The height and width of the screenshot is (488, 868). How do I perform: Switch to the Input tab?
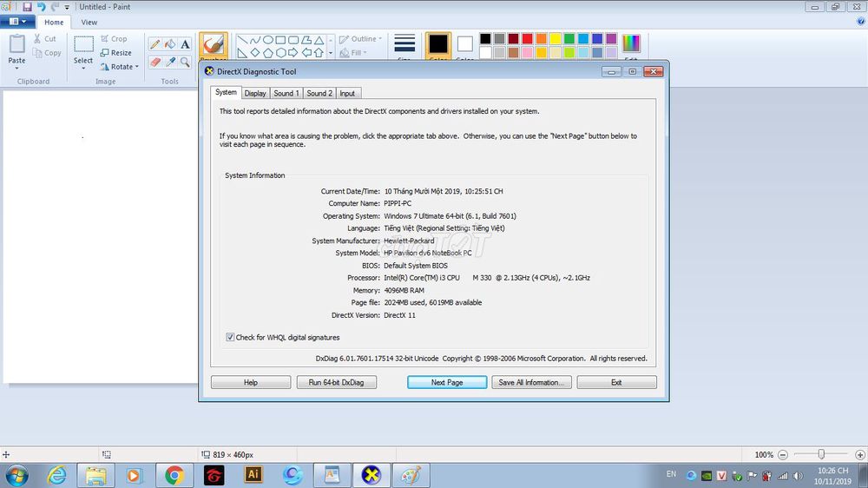coord(347,93)
